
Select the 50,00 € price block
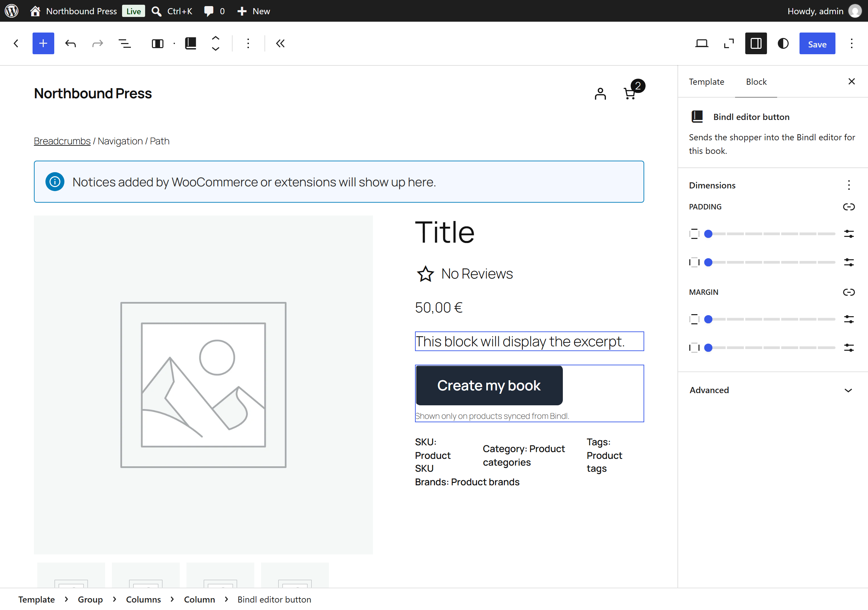point(438,308)
